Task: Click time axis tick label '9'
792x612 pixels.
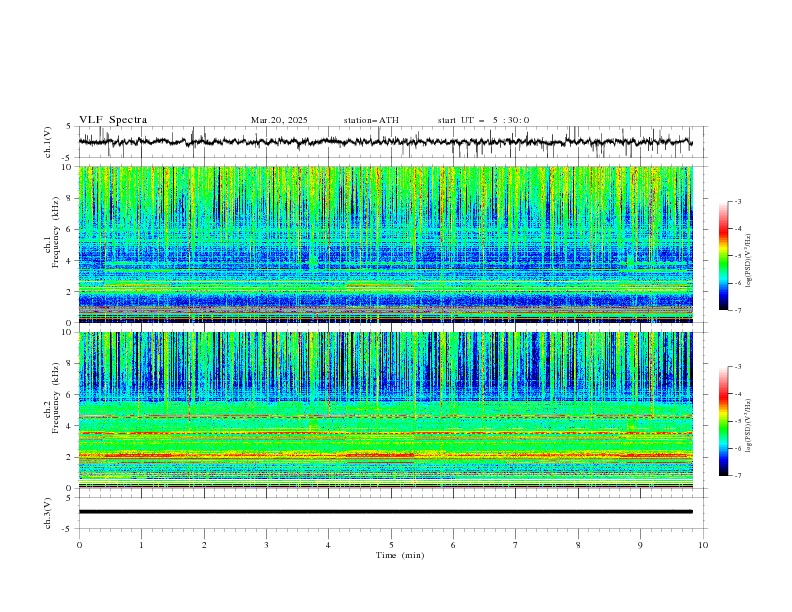Action: 640,545
